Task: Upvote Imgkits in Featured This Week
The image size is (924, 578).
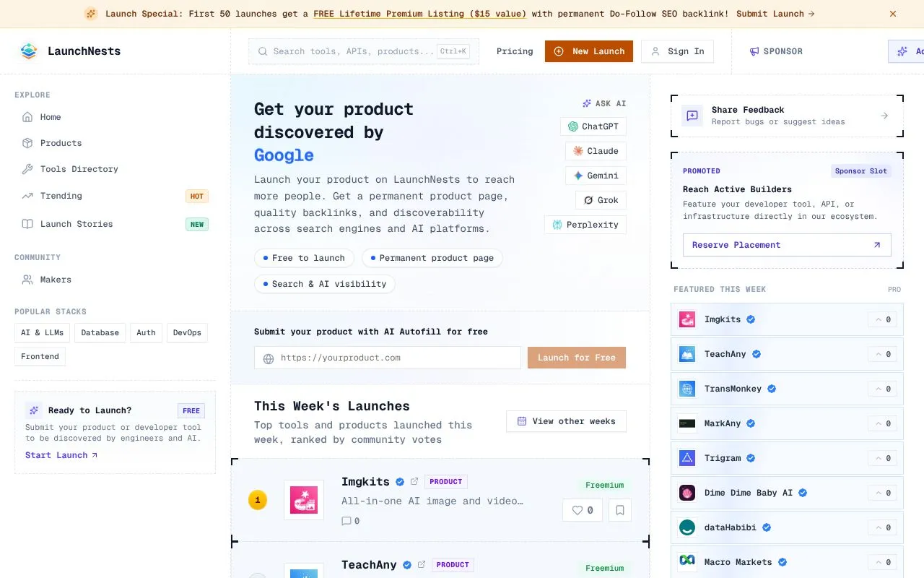Action: 882,319
